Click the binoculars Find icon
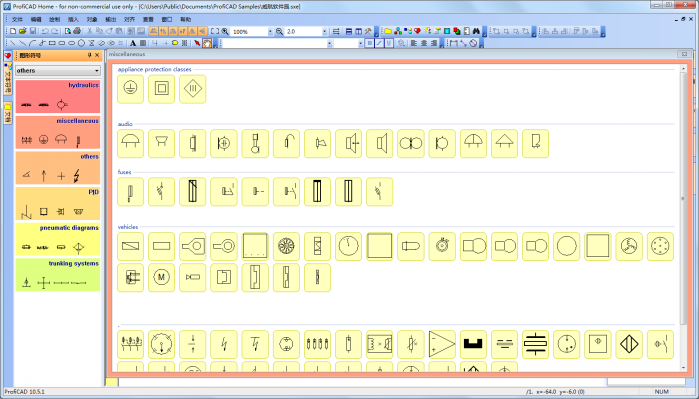Viewport: 699px width, 399px height. coord(476,31)
